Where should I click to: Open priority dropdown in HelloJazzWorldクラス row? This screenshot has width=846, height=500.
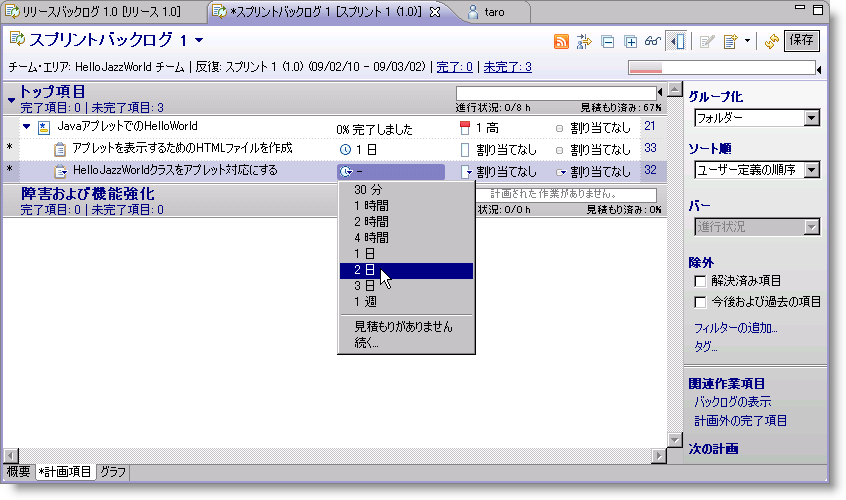pos(467,172)
